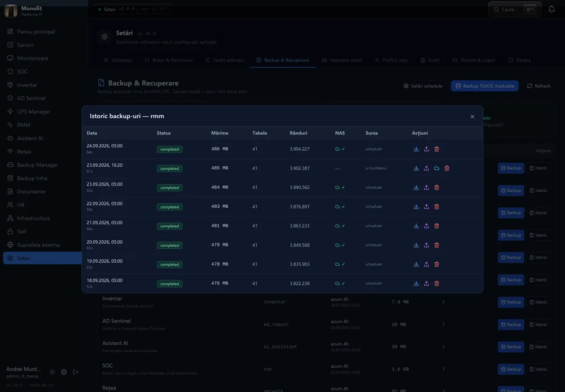Delete the 22.09.2026 backup entry
Screen dimensions: 565x392
click(437, 206)
